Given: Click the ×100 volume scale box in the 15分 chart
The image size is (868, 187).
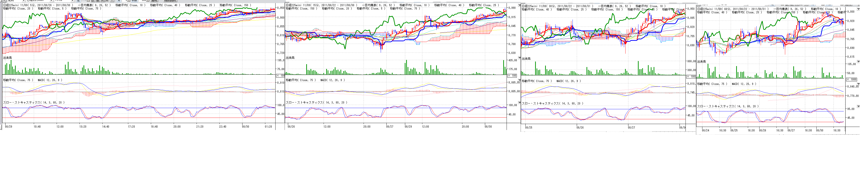Looking at the screenshot, I should 512,76.
